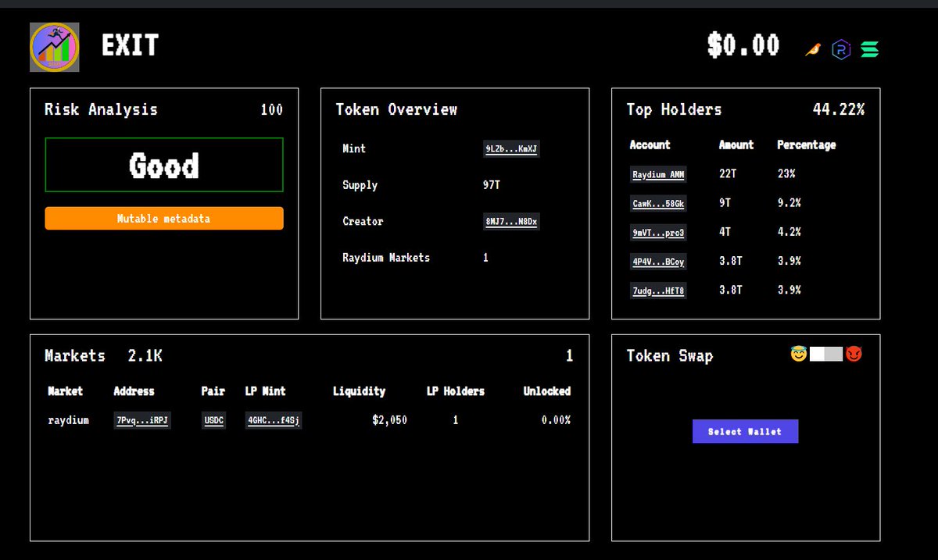Click the Unlocked column header
This screenshot has width=938, height=560.
(547, 391)
